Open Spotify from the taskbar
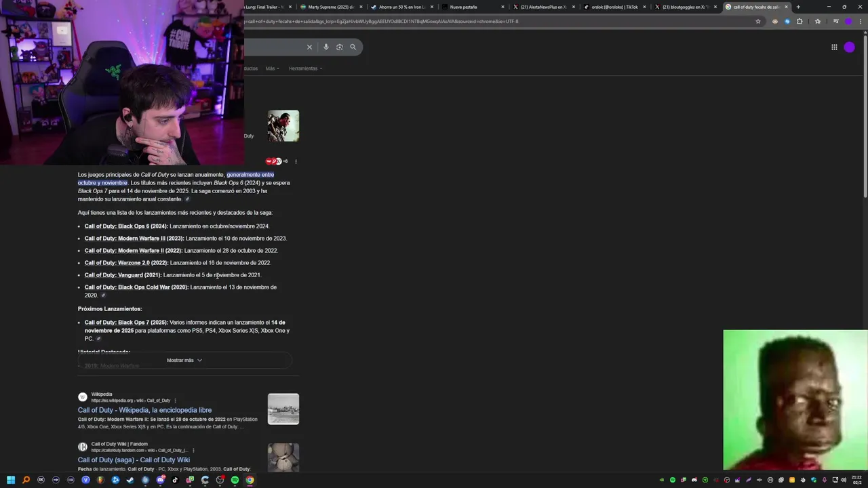The height and width of the screenshot is (488, 868). coord(235,480)
